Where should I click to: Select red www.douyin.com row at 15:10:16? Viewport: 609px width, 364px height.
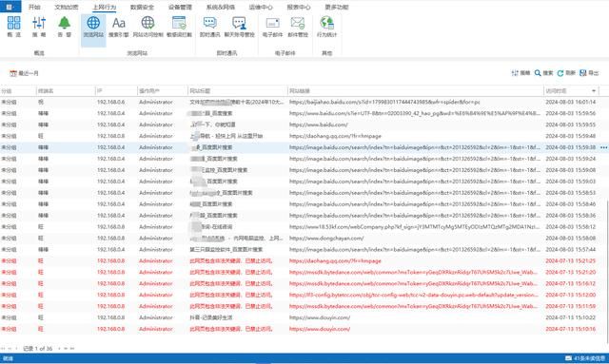click(x=304, y=329)
